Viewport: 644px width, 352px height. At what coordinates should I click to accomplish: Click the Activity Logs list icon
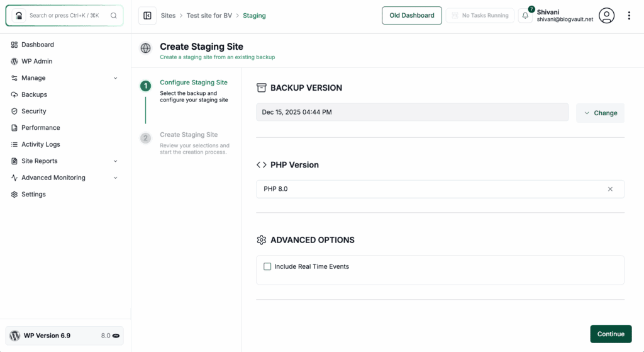(x=14, y=144)
